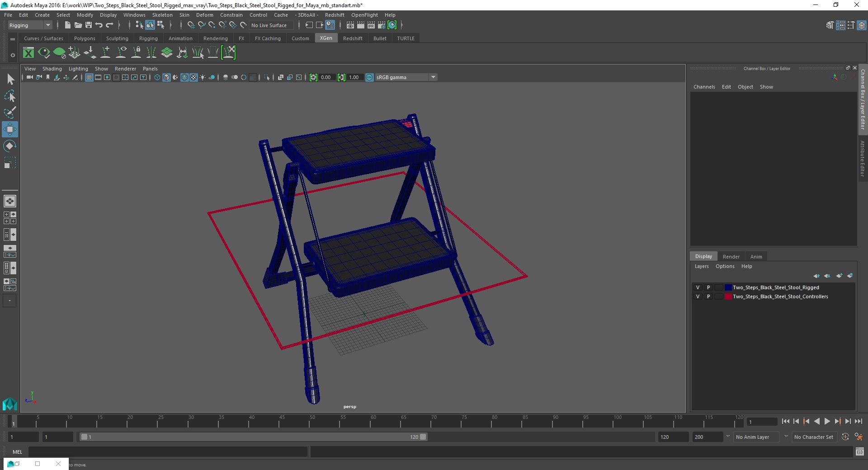868x470 pixels.
Task: Click the Open scene folder icon
Action: click(x=78, y=25)
